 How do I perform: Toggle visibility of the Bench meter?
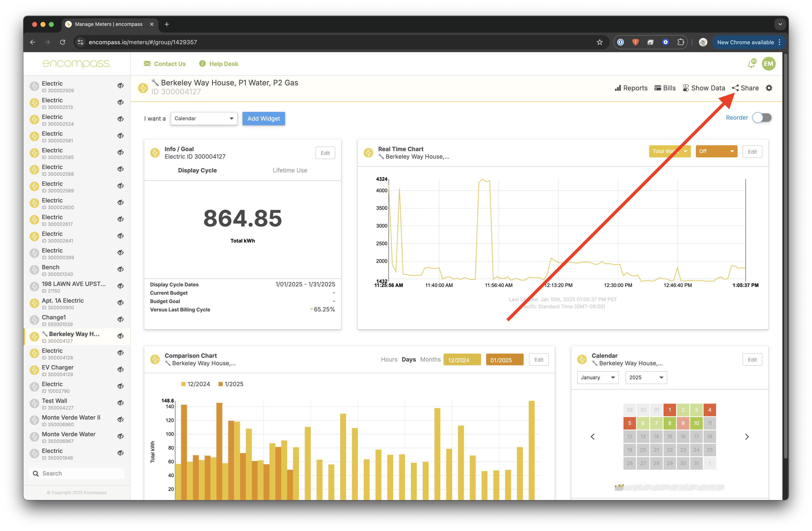121,269
